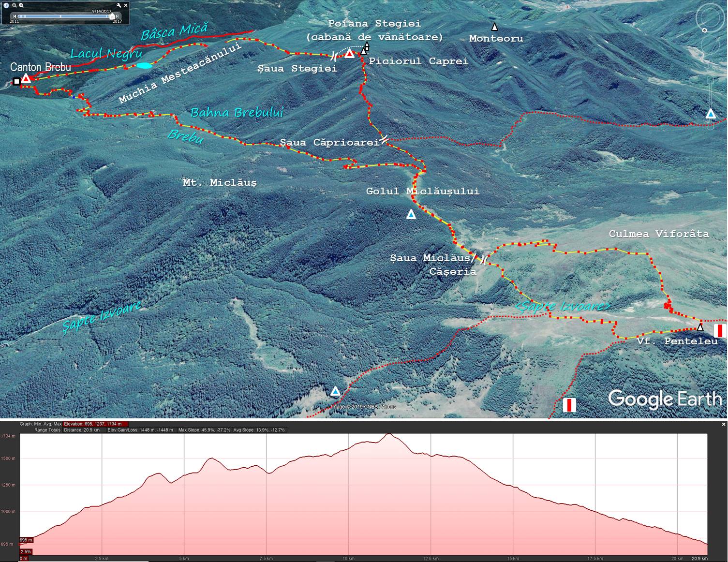Select the cyan Lacul Negru lake marker
The height and width of the screenshot is (562, 728).
pos(144,66)
